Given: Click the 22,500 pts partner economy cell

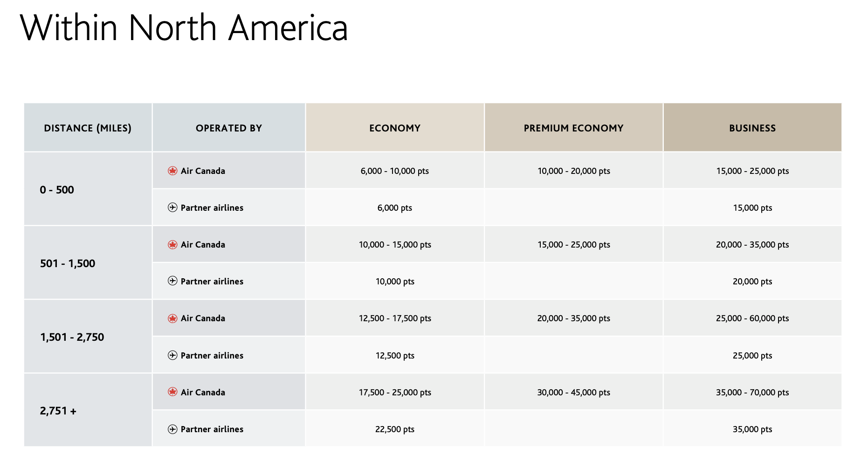Looking at the screenshot, I should (395, 429).
